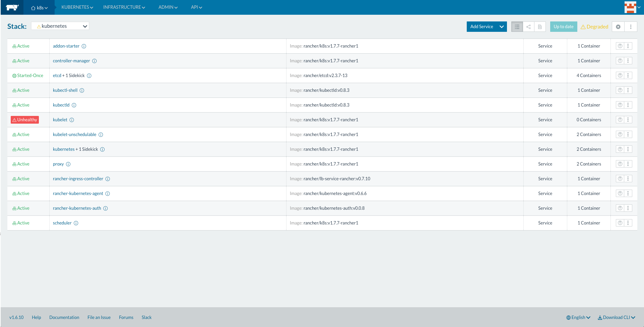
Task: Open actions menu for addon-starter row
Action: point(628,46)
